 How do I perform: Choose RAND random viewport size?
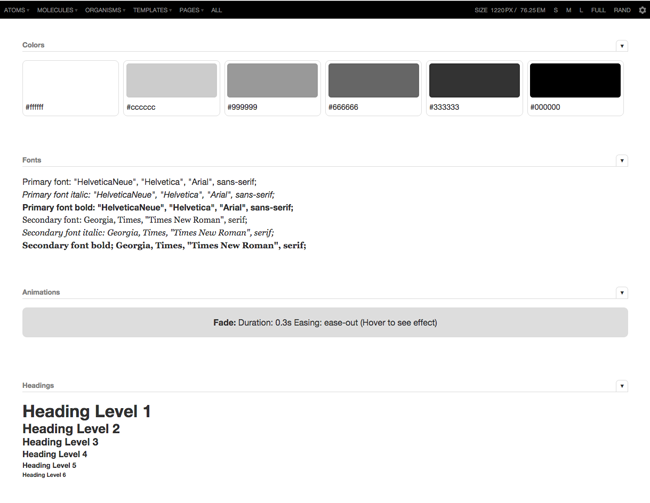622,10
